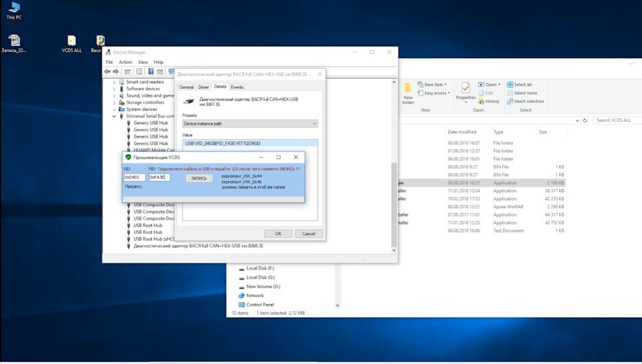Open the Open dropdown in Explorer ribbon

click(490, 85)
